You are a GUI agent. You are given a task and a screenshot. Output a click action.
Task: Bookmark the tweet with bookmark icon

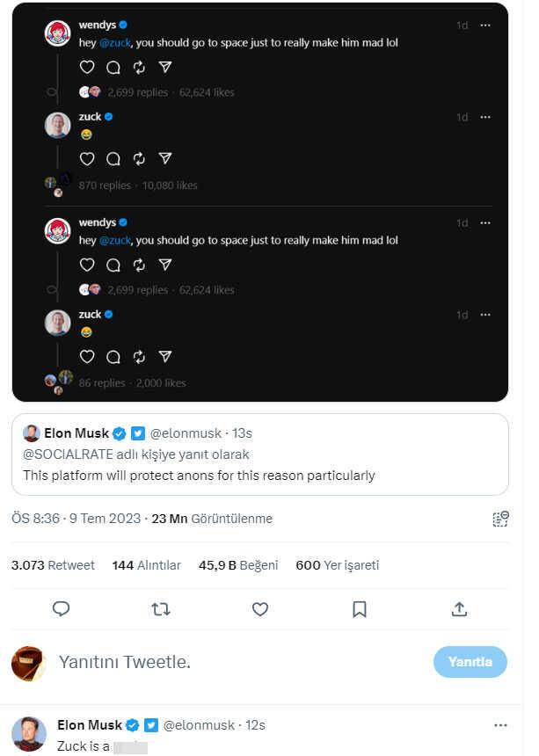[x=359, y=608]
